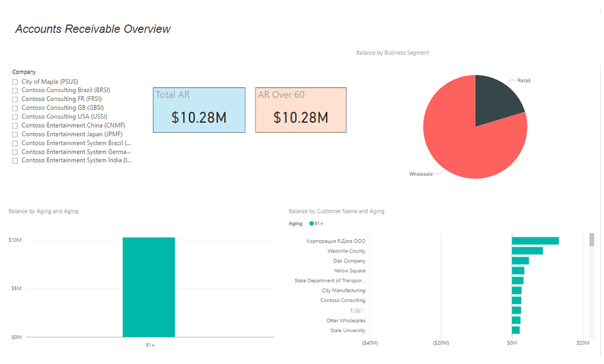
Task: Toggle Contoso Entertainment System India checkbox
Action: tap(15, 161)
